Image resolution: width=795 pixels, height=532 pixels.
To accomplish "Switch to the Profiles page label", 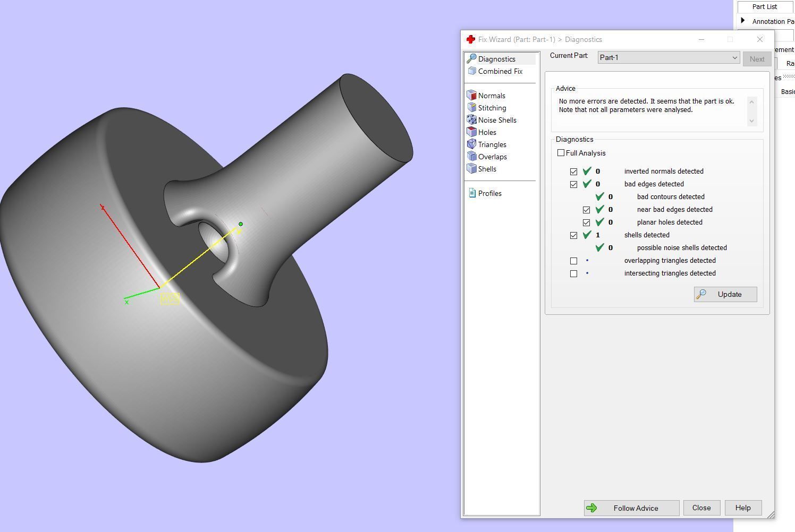I will click(490, 193).
